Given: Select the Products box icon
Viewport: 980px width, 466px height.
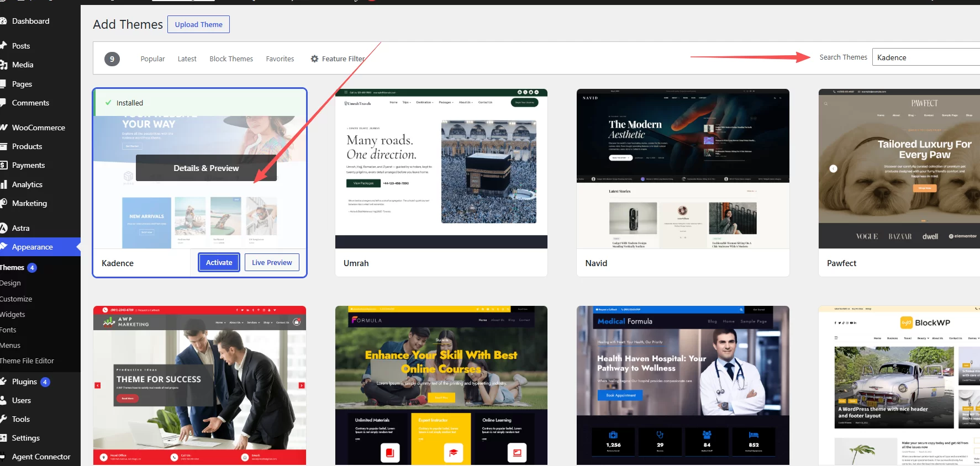Looking at the screenshot, I should point(3,146).
